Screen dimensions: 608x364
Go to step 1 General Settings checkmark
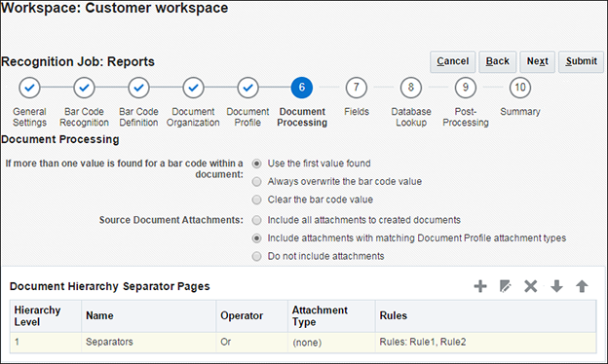pos(29,88)
